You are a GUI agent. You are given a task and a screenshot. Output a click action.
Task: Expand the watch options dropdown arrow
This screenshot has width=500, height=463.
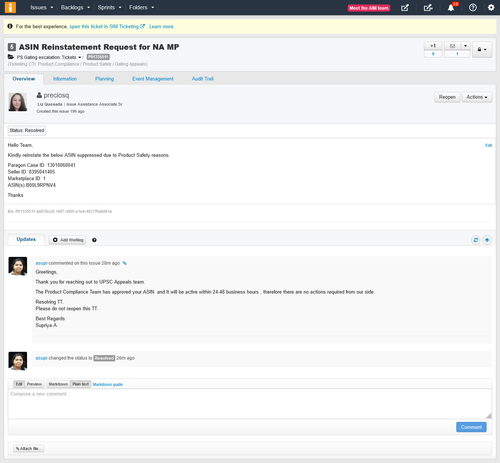coord(465,46)
